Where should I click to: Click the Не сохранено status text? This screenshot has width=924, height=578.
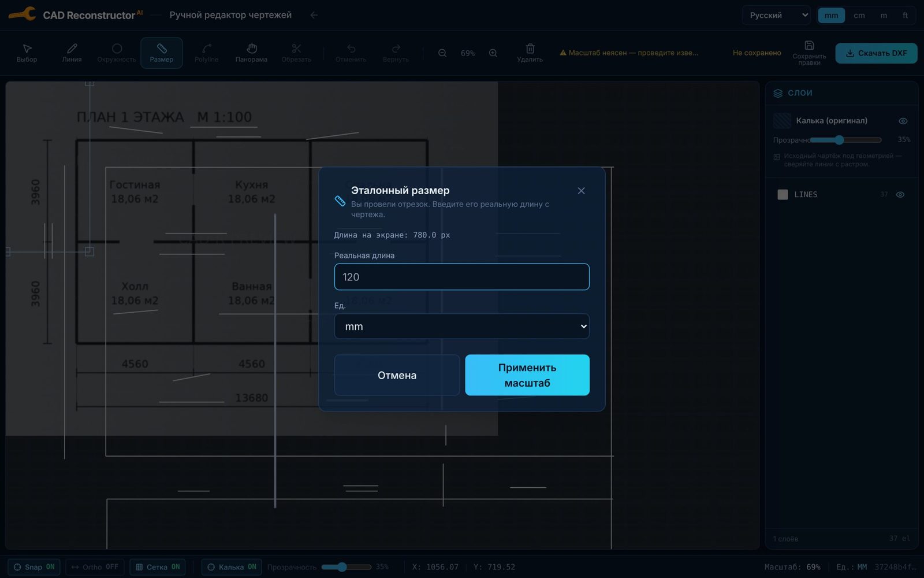click(x=757, y=53)
